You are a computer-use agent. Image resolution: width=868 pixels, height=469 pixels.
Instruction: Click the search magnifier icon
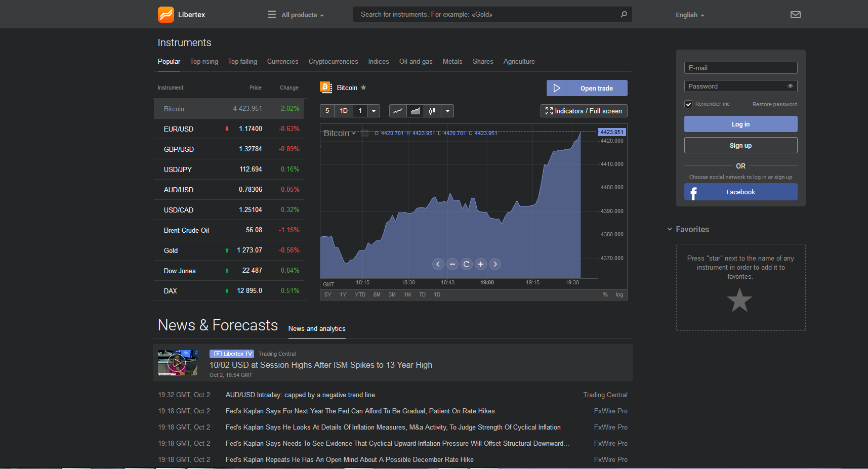coord(624,14)
